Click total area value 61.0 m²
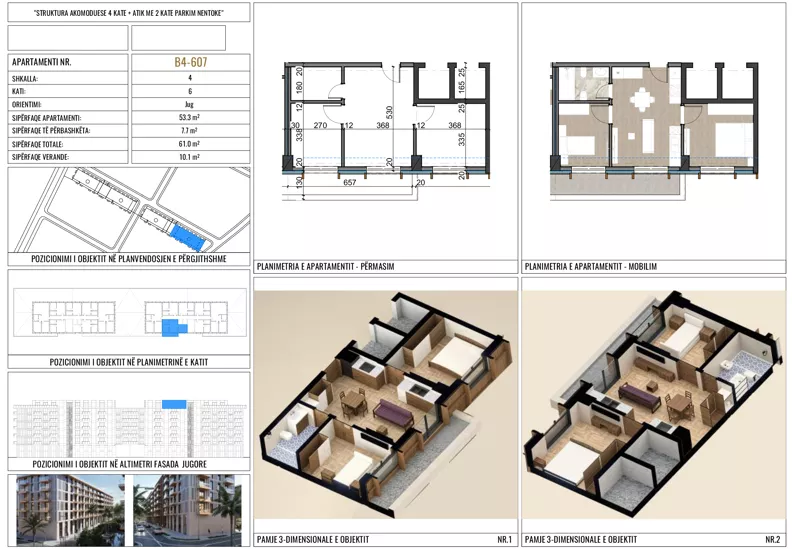 189,144
